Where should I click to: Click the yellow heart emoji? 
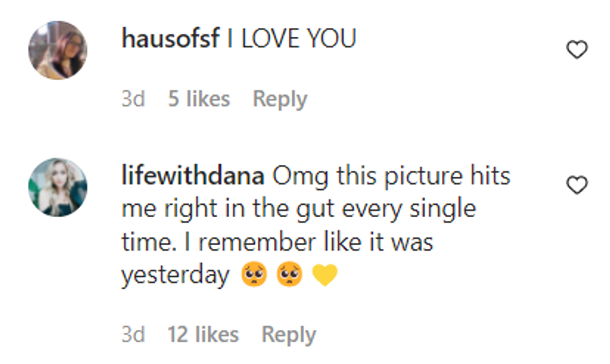click(x=324, y=276)
